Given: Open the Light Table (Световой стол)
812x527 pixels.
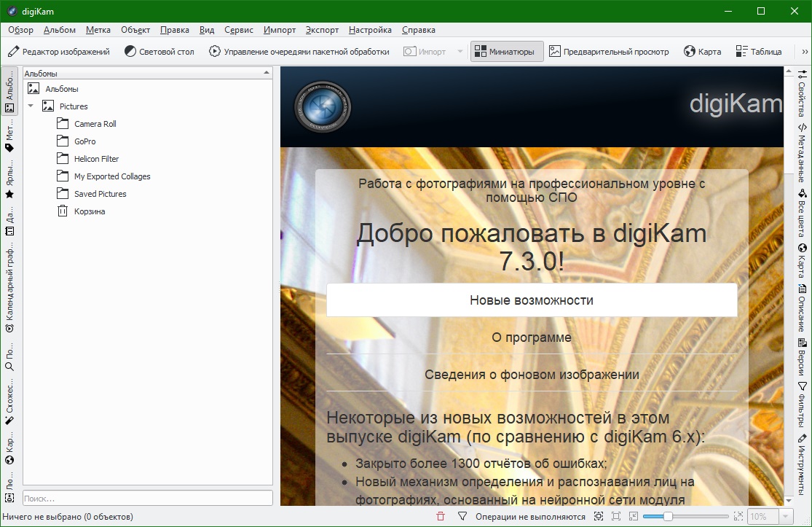Looking at the screenshot, I should click(159, 51).
